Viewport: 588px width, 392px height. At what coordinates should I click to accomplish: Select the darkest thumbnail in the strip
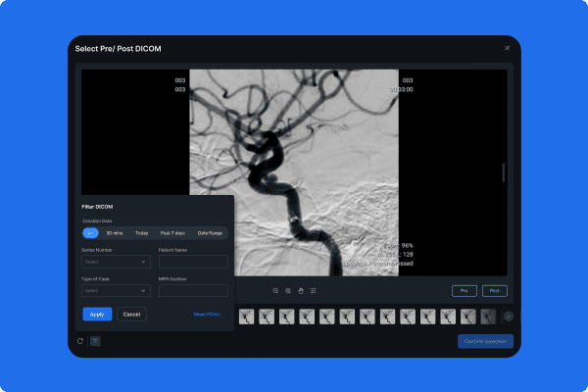[488, 317]
